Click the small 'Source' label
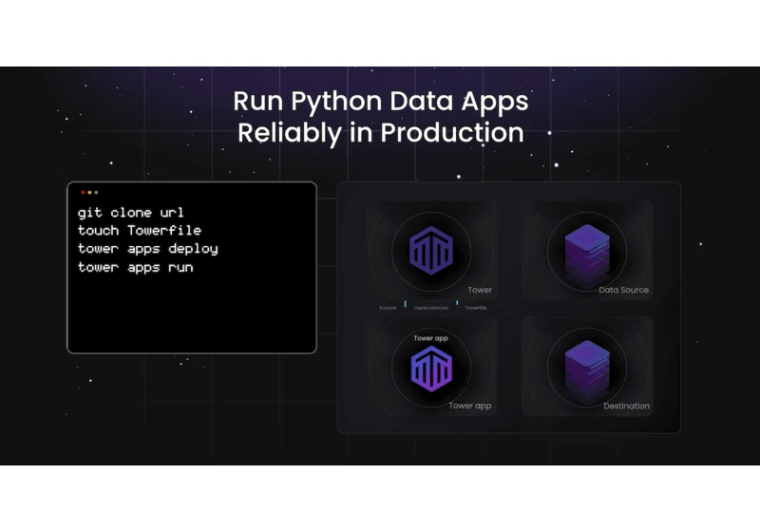760x532 pixels. pos(388,308)
